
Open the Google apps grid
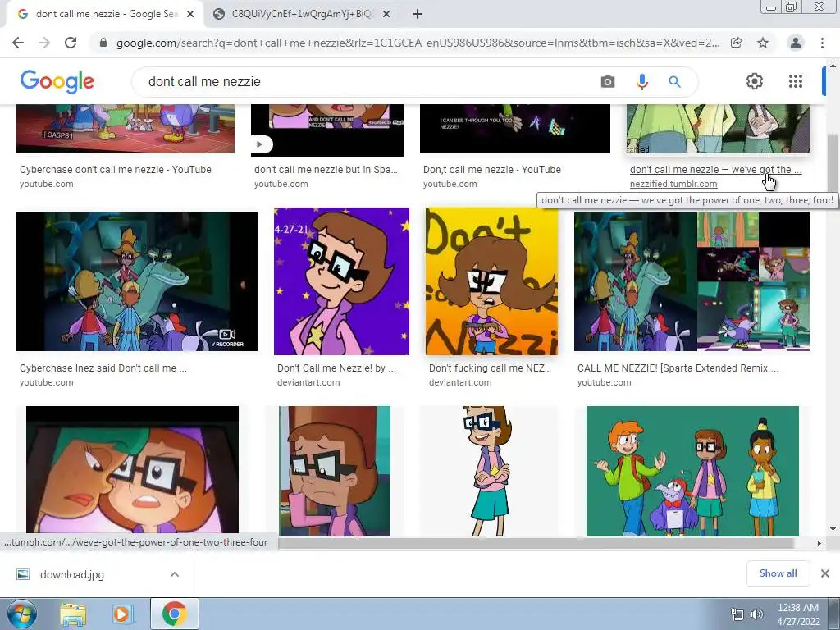(796, 81)
